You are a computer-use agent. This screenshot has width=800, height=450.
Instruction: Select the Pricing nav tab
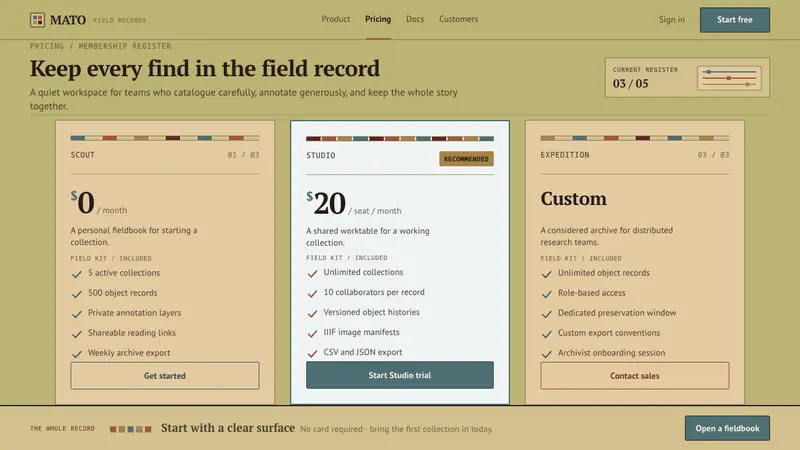(378, 19)
